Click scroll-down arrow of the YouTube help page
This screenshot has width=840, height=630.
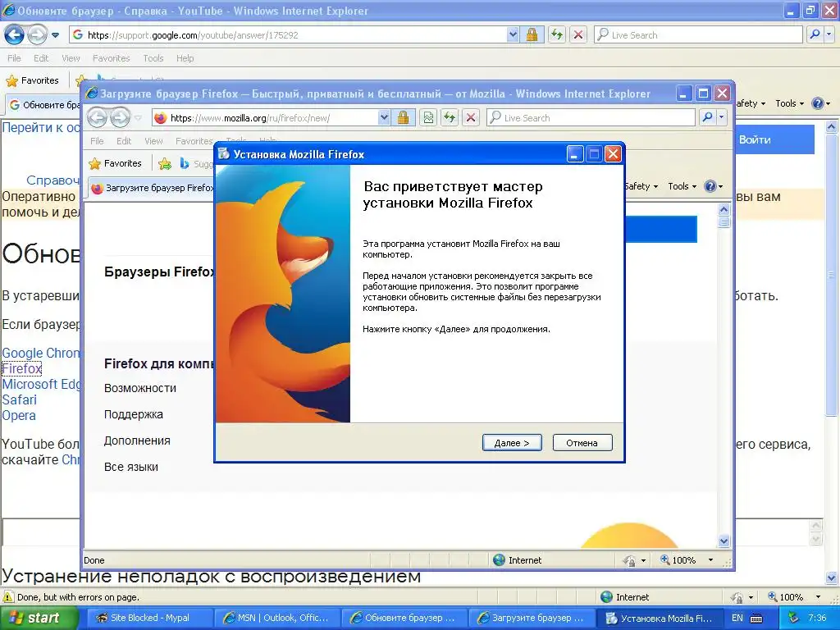[x=832, y=578]
